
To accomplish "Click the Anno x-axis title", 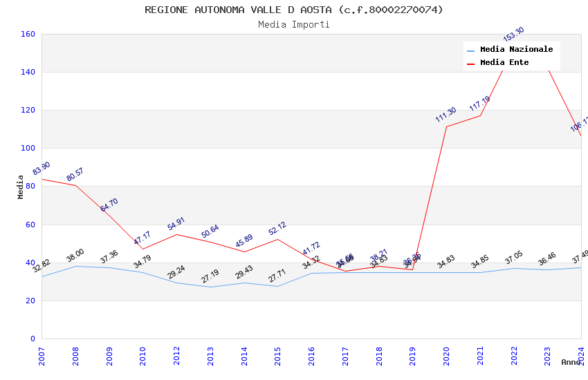I will tap(571, 362).
